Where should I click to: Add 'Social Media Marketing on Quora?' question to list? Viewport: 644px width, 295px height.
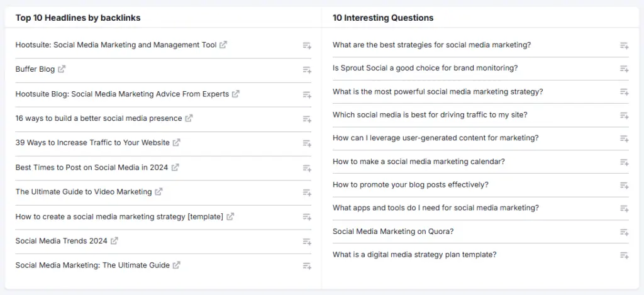pyautogui.click(x=624, y=232)
